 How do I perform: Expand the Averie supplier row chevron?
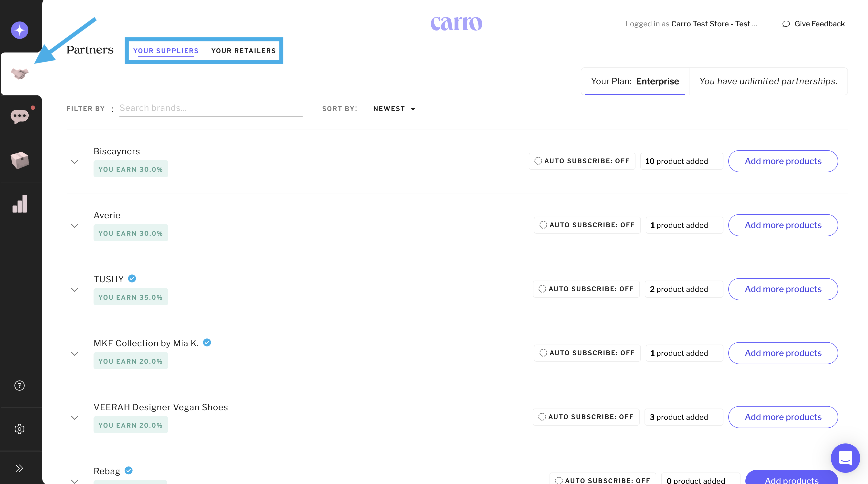point(75,226)
